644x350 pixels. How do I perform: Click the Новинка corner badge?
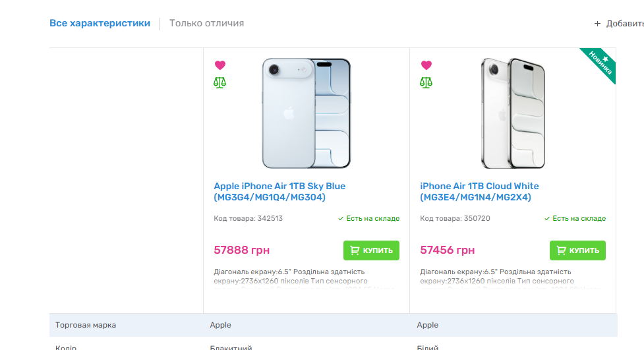pos(601,63)
